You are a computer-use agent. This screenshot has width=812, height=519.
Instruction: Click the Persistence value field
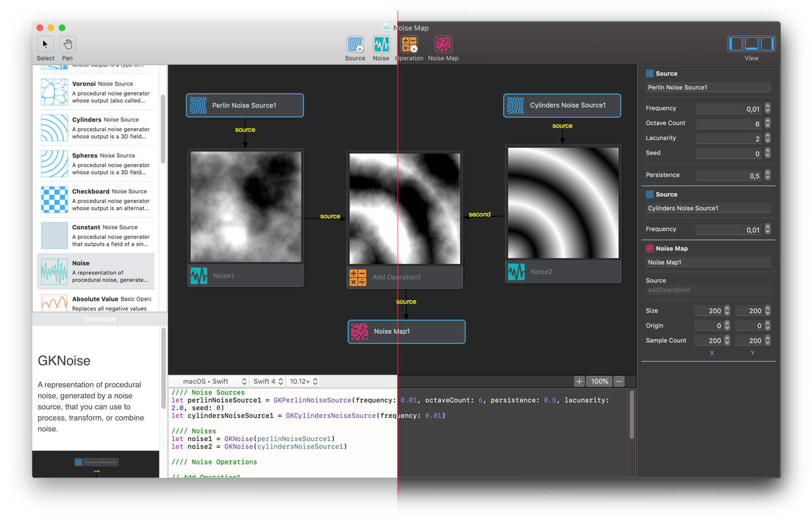pyautogui.click(x=729, y=176)
